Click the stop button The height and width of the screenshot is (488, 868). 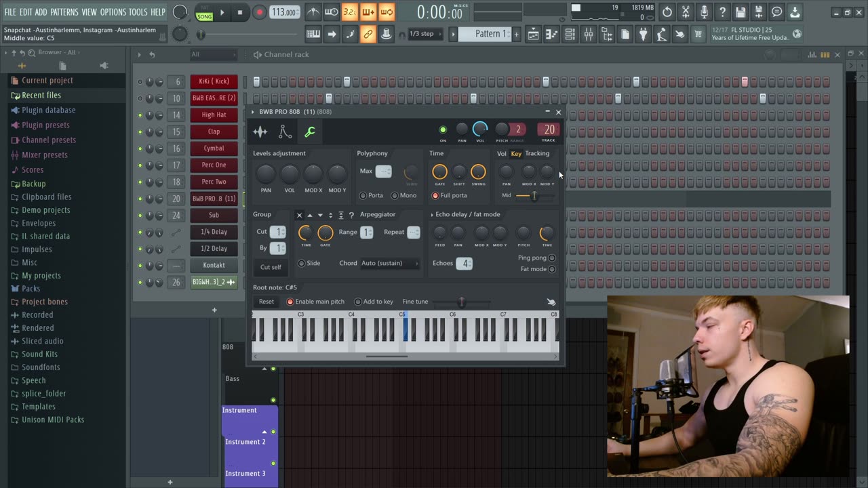(240, 12)
